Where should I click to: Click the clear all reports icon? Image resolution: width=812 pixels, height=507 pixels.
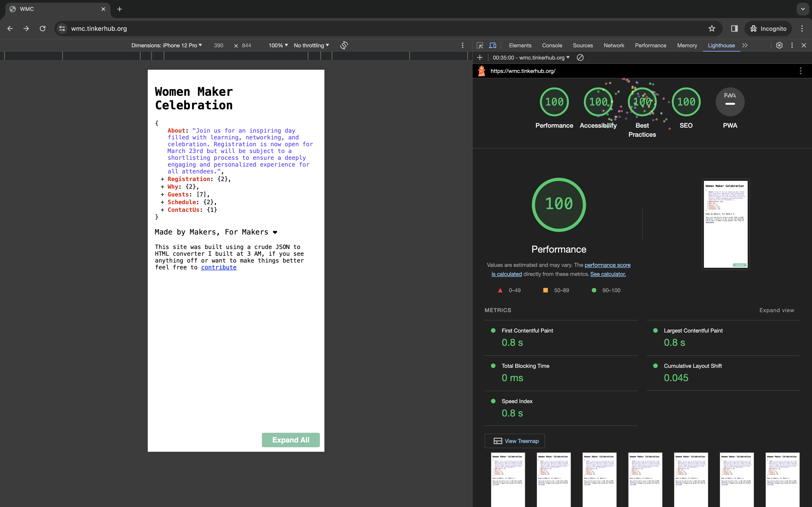[580, 58]
